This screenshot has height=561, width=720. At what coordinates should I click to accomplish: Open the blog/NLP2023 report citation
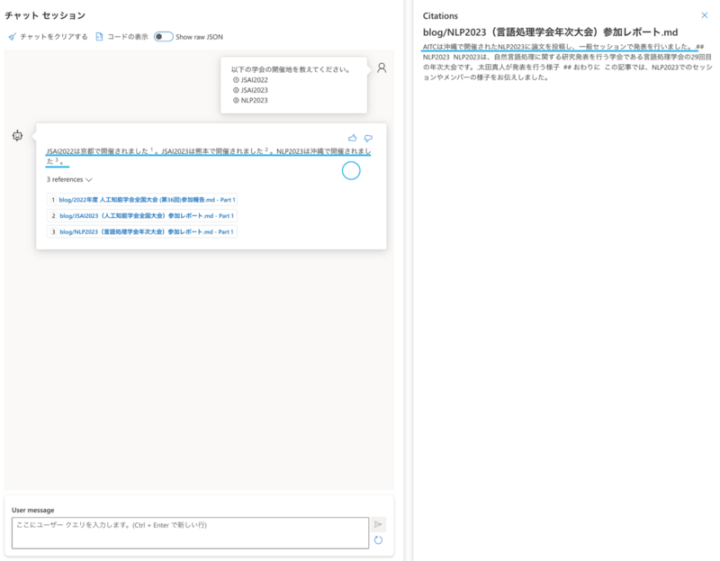(146, 232)
